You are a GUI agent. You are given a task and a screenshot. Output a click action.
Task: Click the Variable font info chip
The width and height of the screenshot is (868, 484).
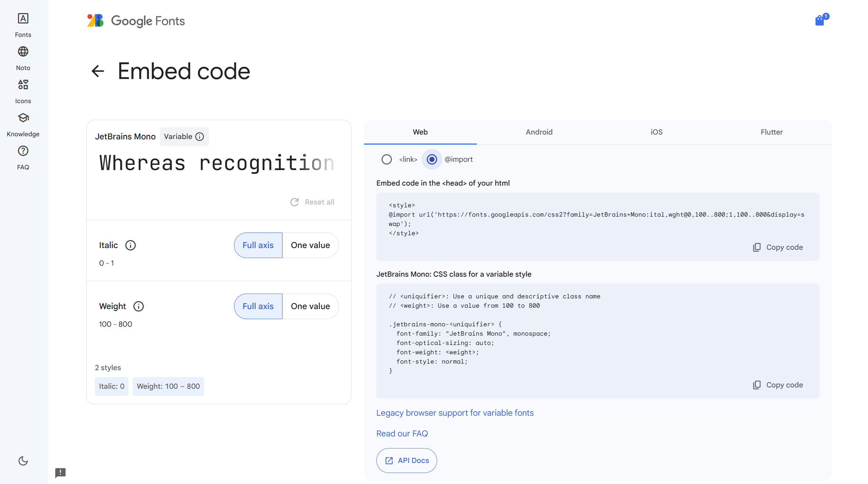184,137
